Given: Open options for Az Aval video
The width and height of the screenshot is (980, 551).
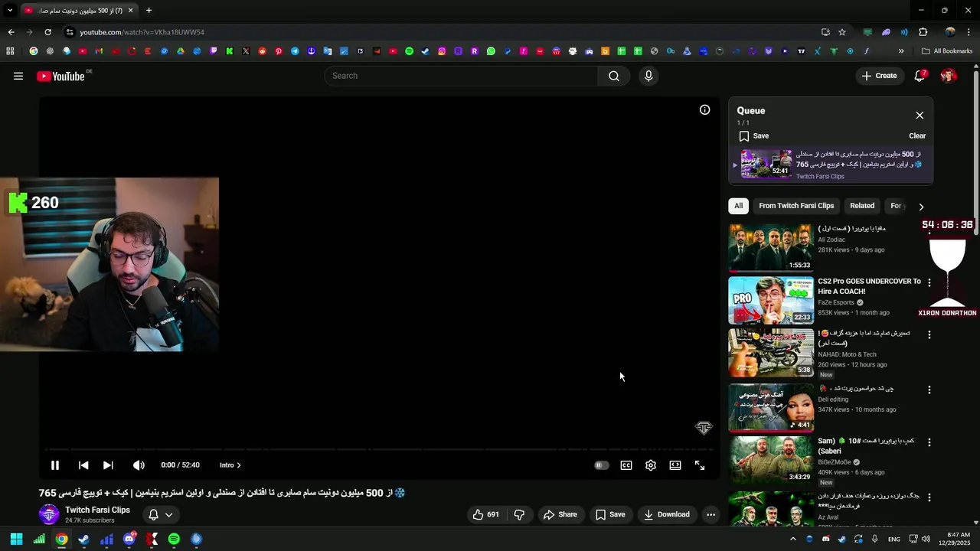Looking at the screenshot, I should coord(929,497).
